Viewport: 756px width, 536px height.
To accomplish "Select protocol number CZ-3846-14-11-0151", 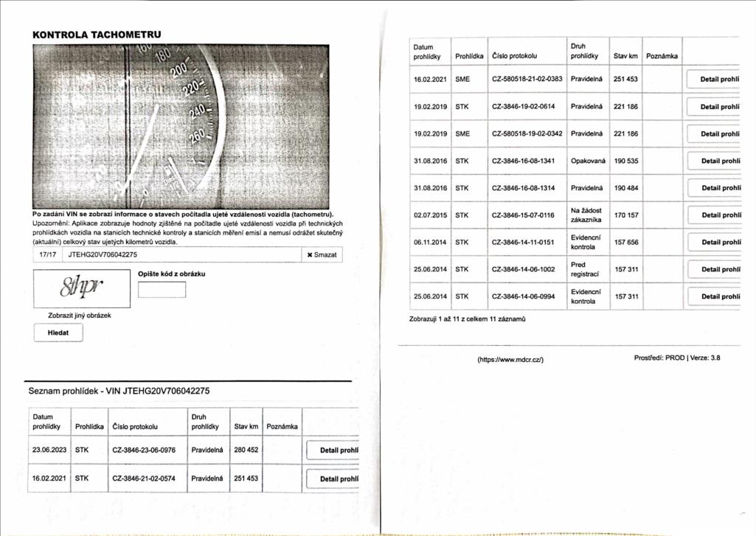I will tap(523, 242).
